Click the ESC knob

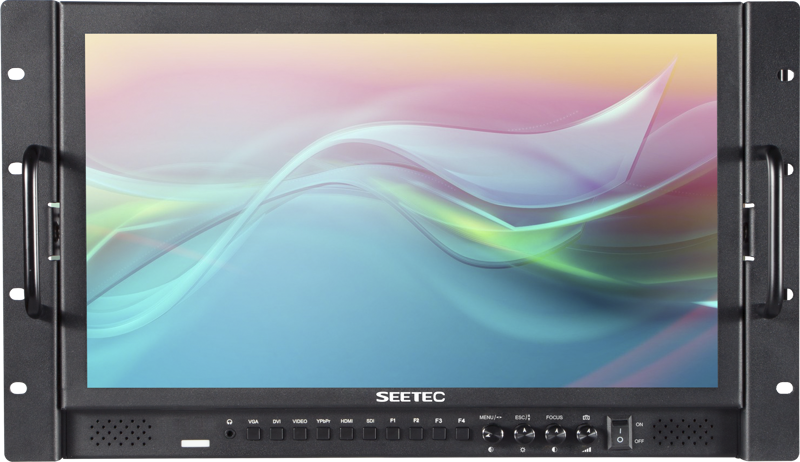[x=522, y=434]
